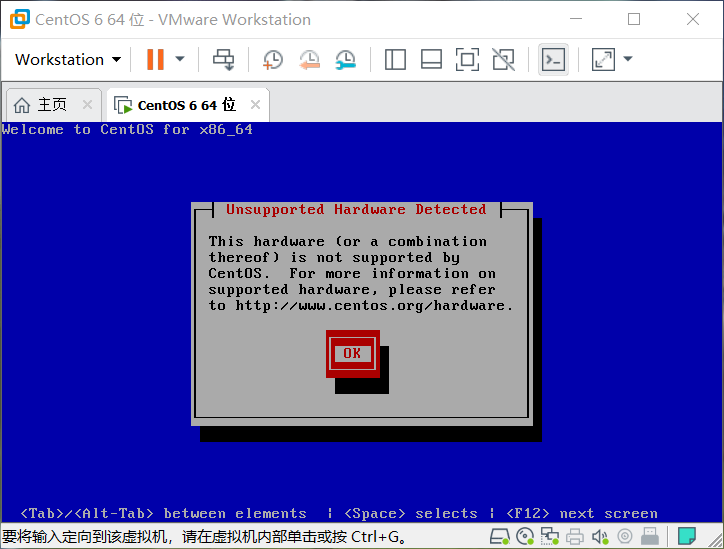Viewport: 724px width, 549px height.
Task: Send Ctrl+Alt+Del to the virtual machine
Action: coord(223,60)
